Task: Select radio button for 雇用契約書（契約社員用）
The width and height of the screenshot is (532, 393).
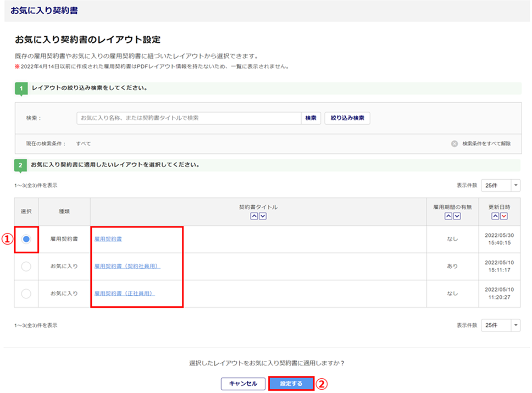Action: pyautogui.click(x=26, y=266)
